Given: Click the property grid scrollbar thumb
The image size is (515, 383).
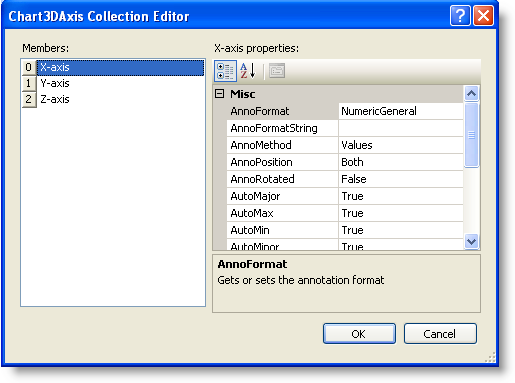Looking at the screenshot, I should click(471, 135).
